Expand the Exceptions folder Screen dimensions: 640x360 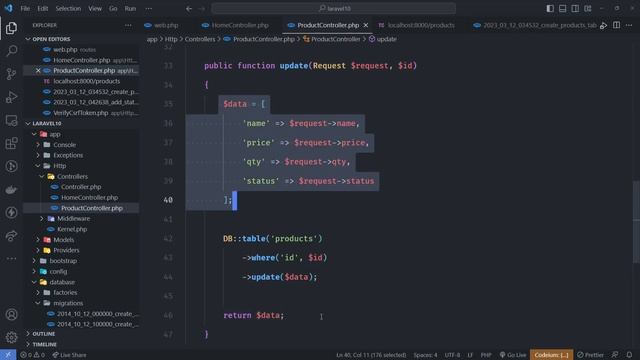point(81,155)
